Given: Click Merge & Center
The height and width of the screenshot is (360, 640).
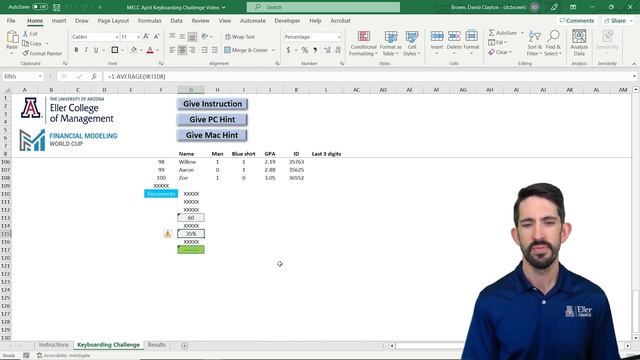Looking at the screenshot, I should point(246,50).
